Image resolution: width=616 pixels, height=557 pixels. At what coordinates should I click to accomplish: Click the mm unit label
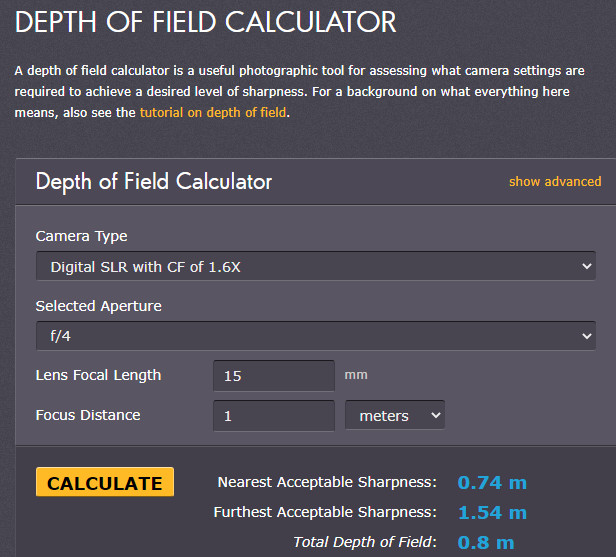(x=356, y=375)
